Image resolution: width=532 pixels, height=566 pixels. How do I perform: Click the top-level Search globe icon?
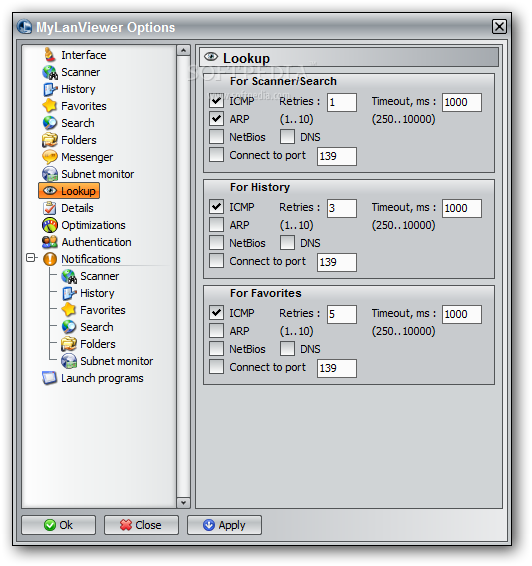point(50,123)
